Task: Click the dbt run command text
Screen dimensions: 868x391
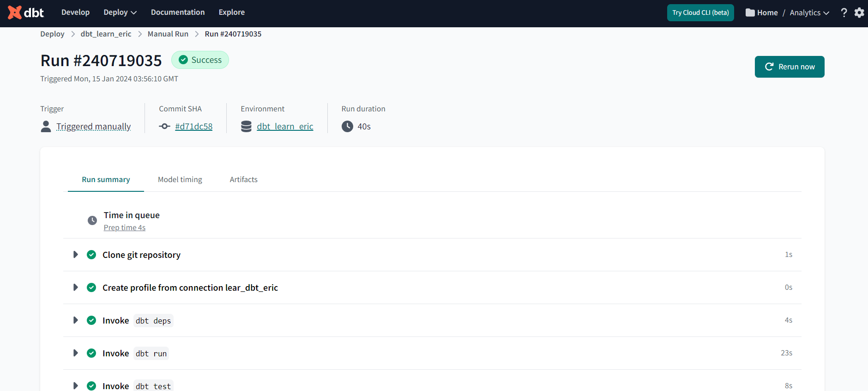Action: (x=151, y=353)
